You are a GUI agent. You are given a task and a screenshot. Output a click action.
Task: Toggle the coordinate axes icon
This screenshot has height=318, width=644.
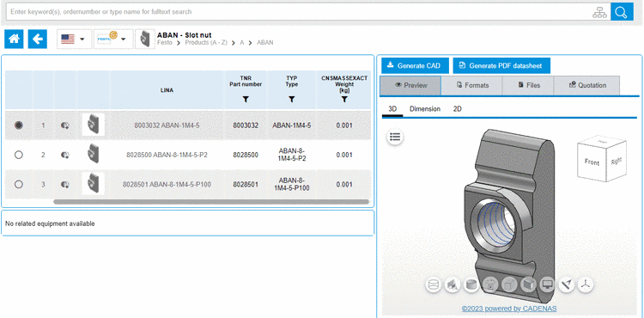pyautogui.click(x=586, y=284)
